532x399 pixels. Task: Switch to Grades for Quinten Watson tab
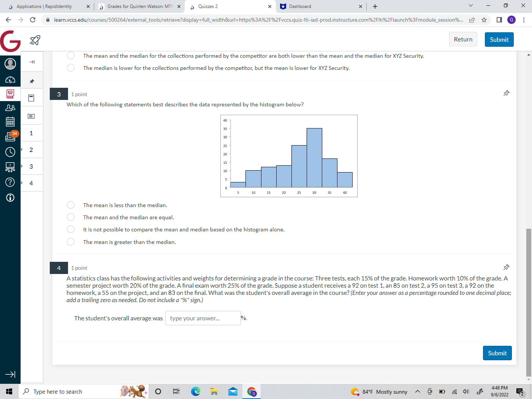coord(139,6)
